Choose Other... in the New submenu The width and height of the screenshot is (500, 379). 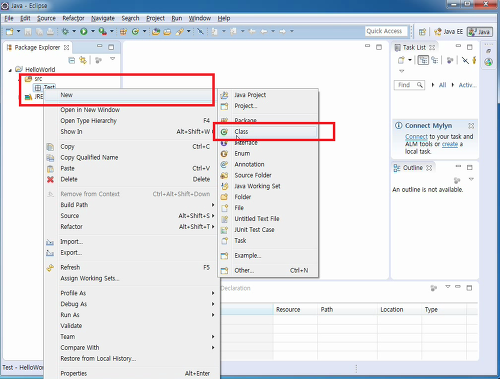coord(268,270)
